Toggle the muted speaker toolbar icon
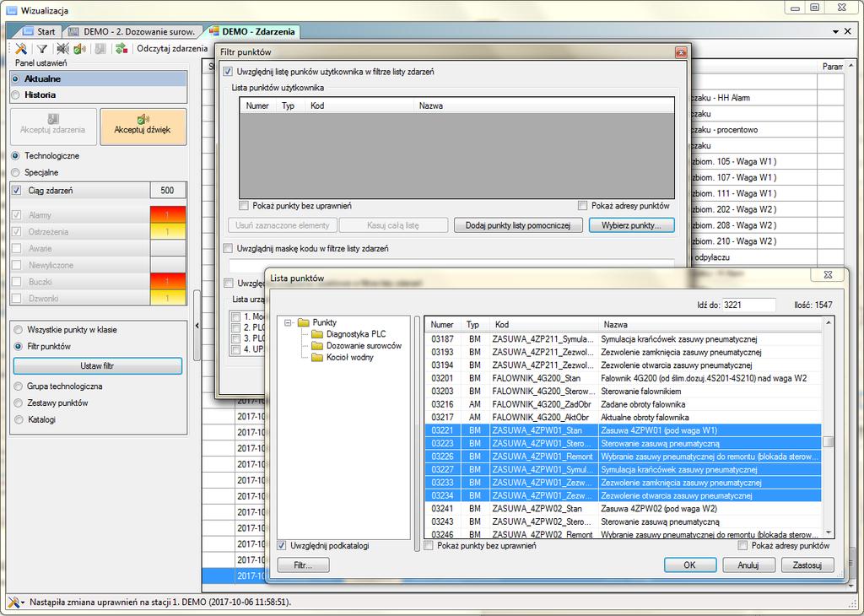 pos(62,48)
